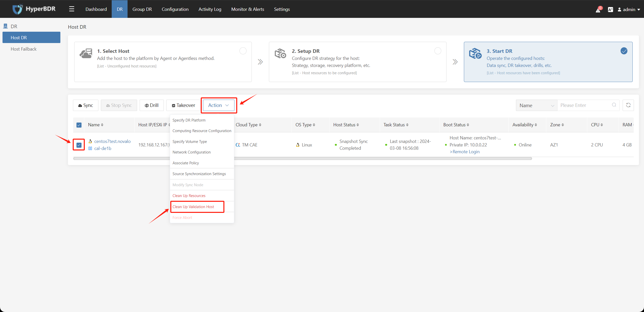Choose Source Synchronization Settings entry

(x=202, y=174)
